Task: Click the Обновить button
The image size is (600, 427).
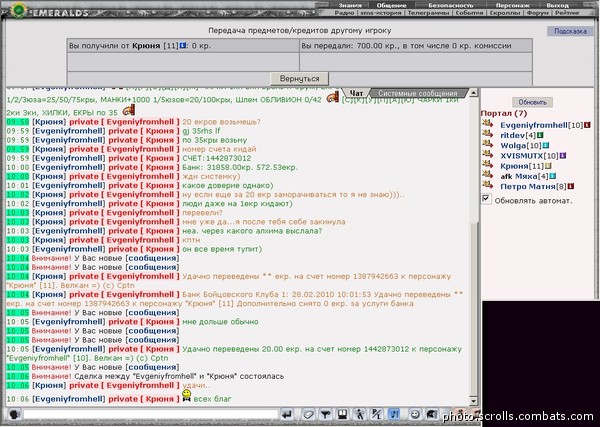Action: tap(532, 102)
